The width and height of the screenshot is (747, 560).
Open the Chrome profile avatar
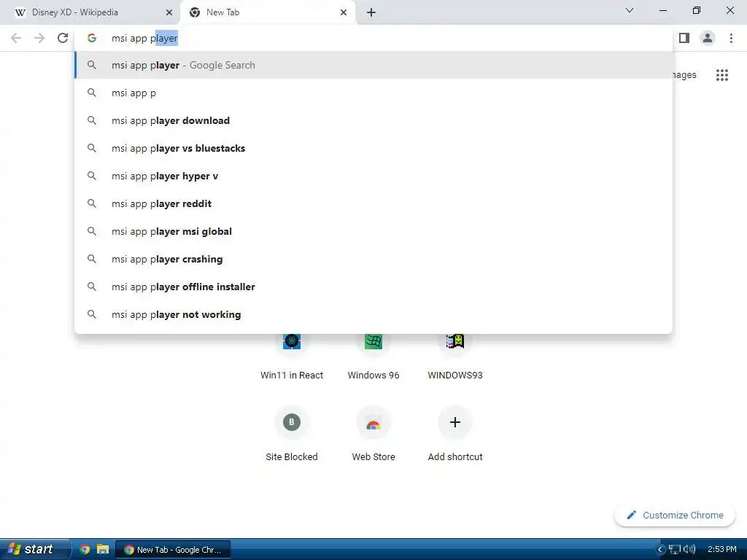click(x=708, y=38)
